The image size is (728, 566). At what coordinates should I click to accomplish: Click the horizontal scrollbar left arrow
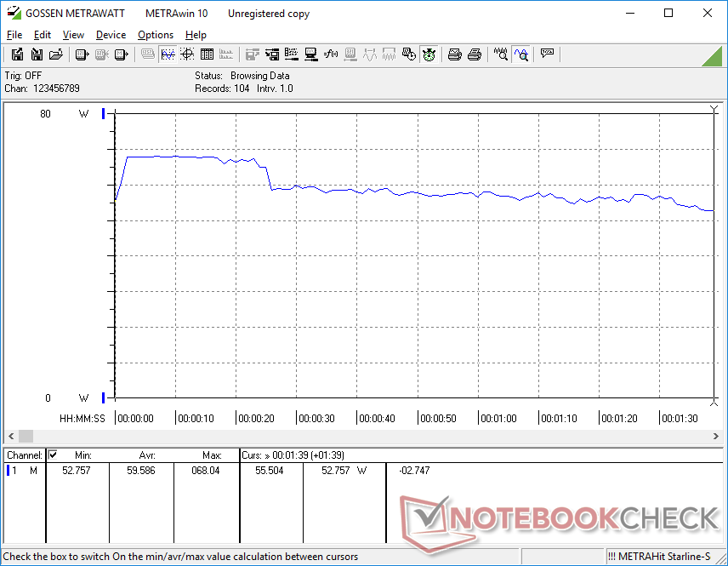(x=9, y=436)
